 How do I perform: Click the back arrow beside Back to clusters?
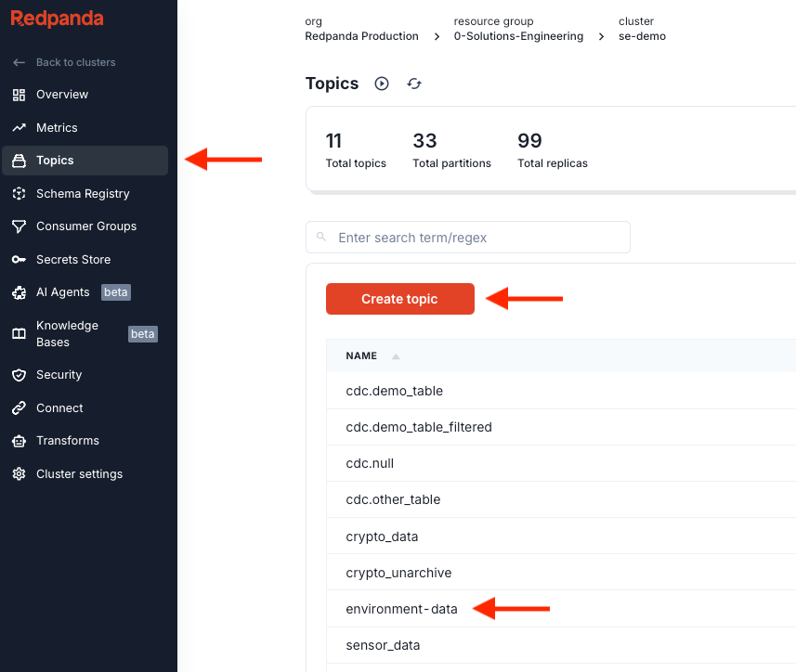[x=19, y=62]
